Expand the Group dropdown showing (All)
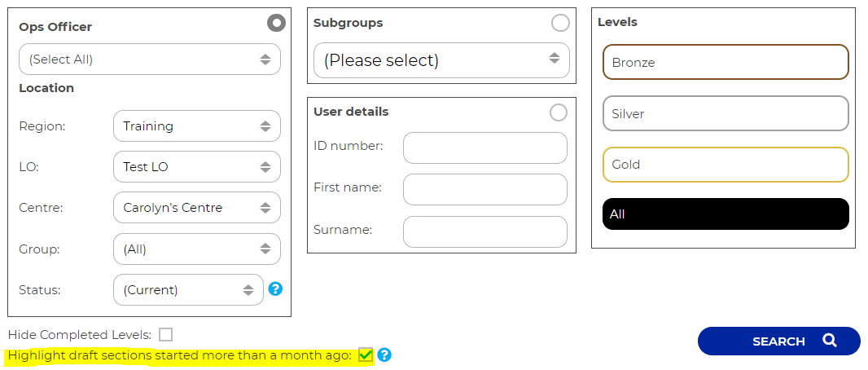This screenshot has width=868, height=370. coord(196,249)
